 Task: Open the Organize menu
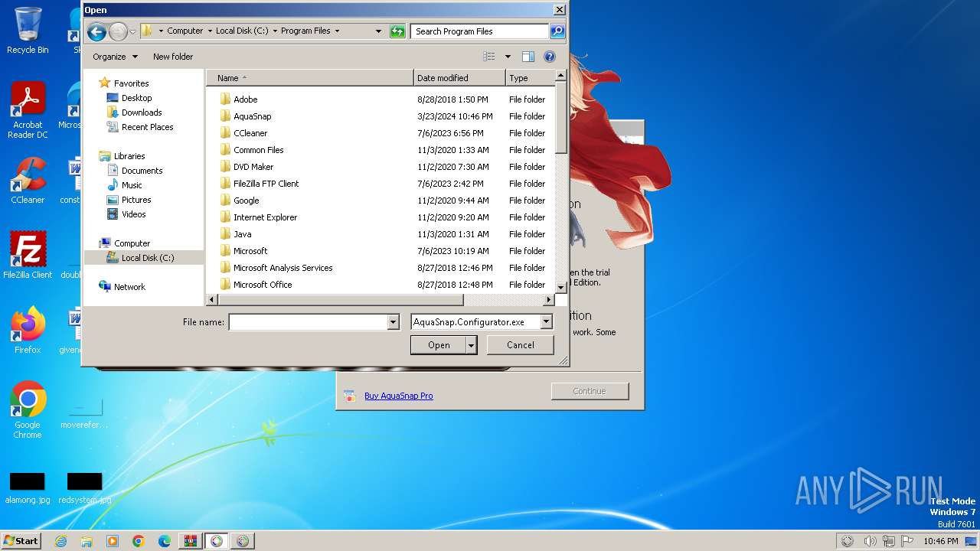point(115,57)
